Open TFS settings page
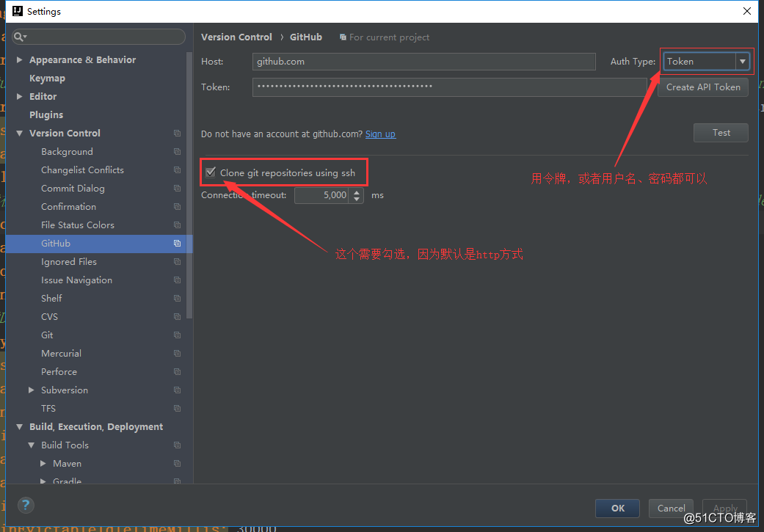Screen dimensions: 764x532 click(x=48, y=409)
